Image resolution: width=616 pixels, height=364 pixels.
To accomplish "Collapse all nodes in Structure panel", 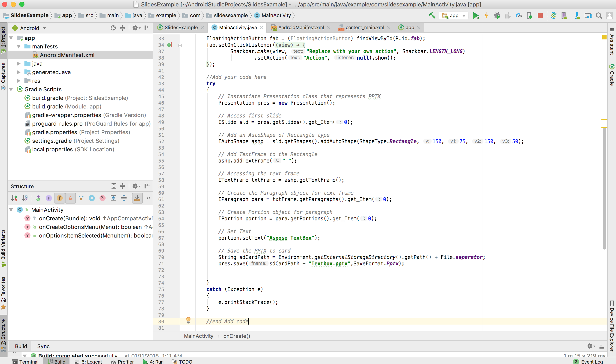I will 122,186.
